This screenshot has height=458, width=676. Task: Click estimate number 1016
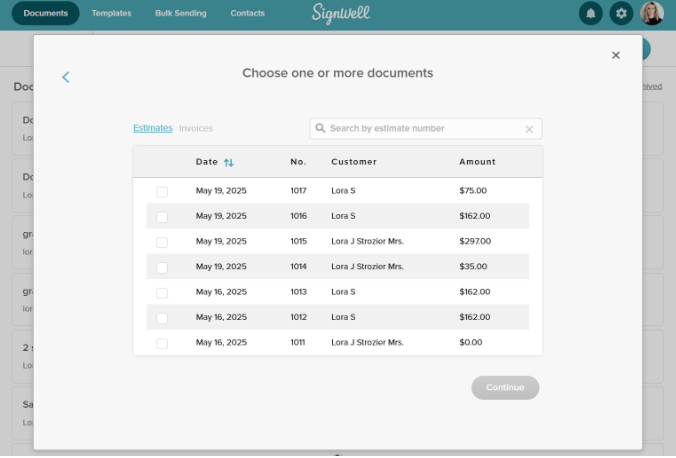click(x=298, y=216)
